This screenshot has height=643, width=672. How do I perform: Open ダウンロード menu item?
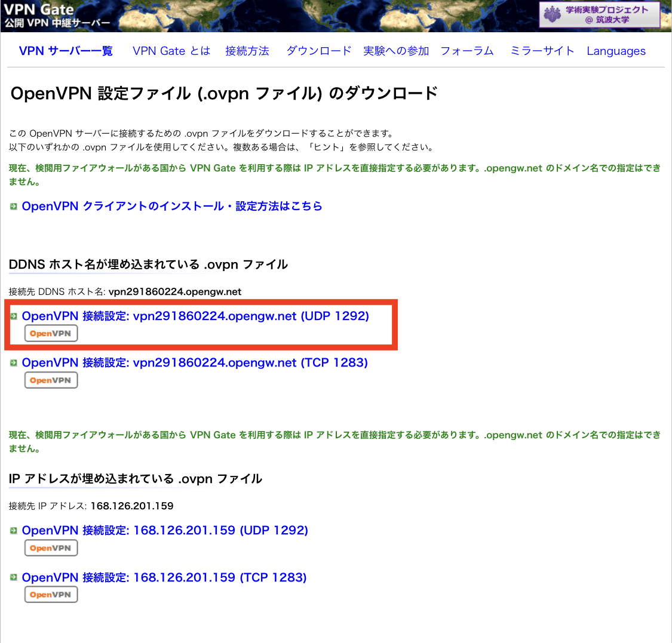tap(319, 51)
